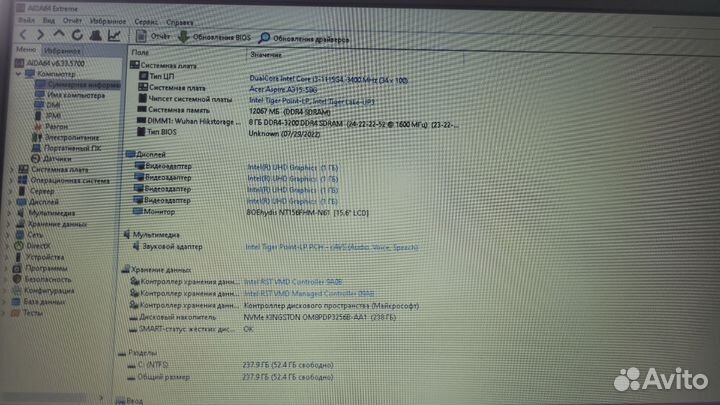
Task: Select the SMART-статус row
Action: pyautogui.click(x=191, y=329)
